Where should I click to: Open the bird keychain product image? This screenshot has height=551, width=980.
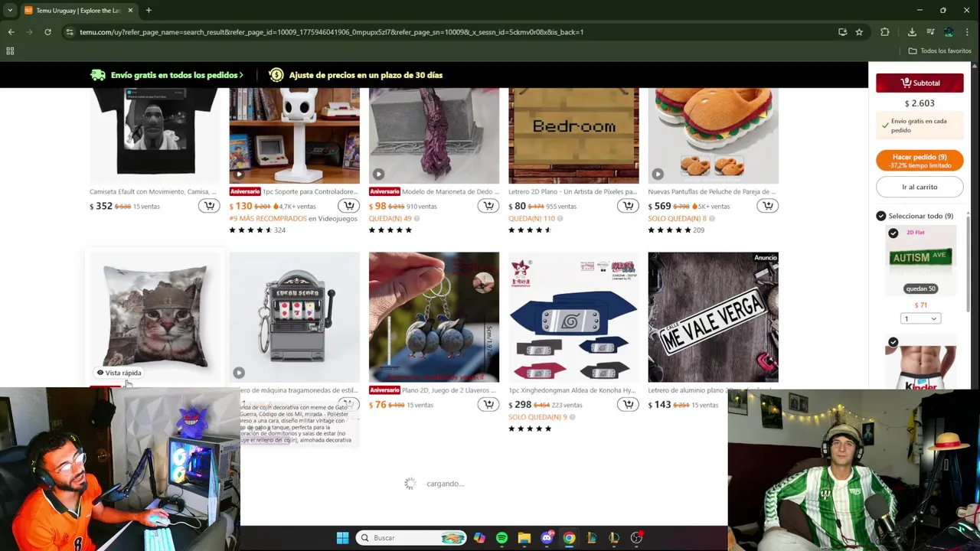(x=434, y=317)
